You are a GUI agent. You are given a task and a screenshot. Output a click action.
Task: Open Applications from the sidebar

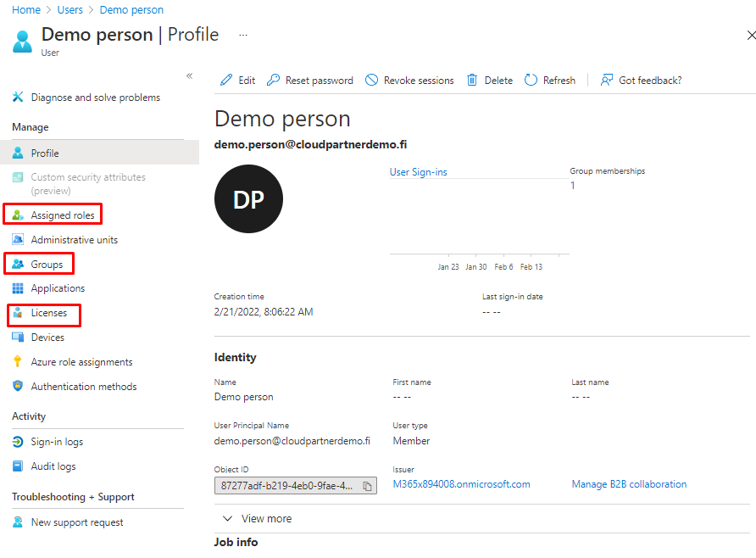(x=58, y=288)
